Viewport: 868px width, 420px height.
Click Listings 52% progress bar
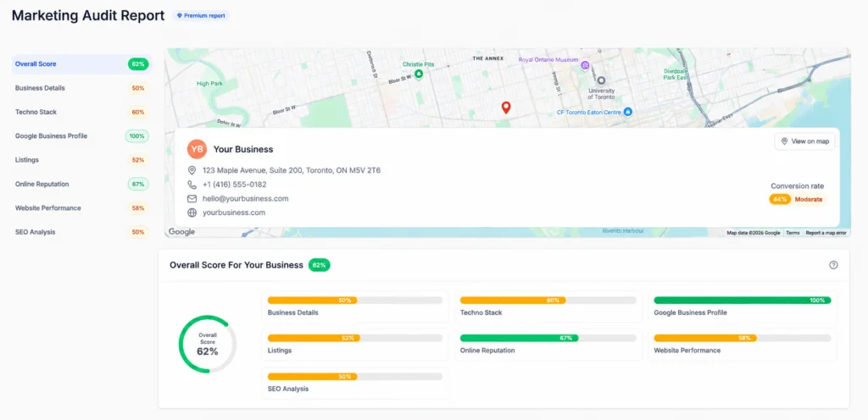click(x=355, y=338)
